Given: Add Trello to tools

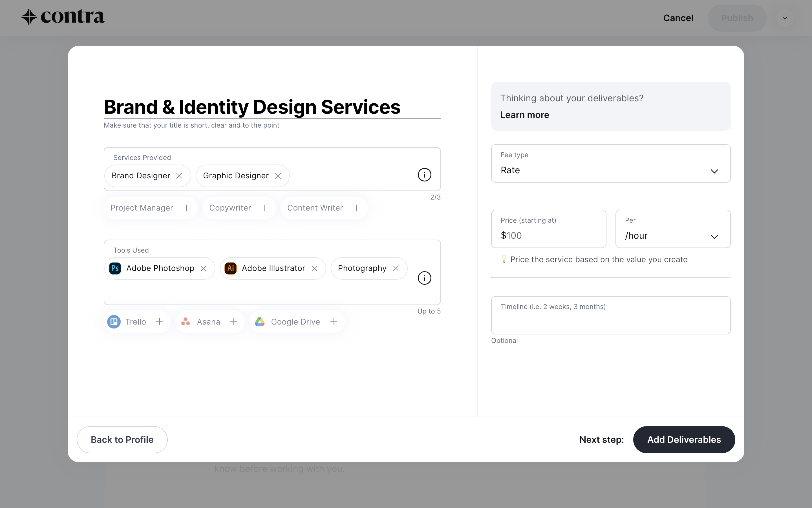Looking at the screenshot, I should [160, 322].
